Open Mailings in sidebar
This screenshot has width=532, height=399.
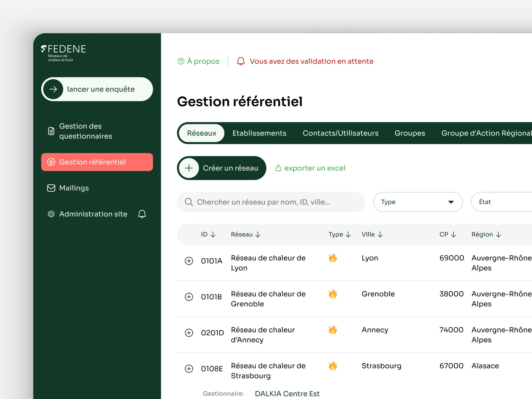tap(97, 188)
